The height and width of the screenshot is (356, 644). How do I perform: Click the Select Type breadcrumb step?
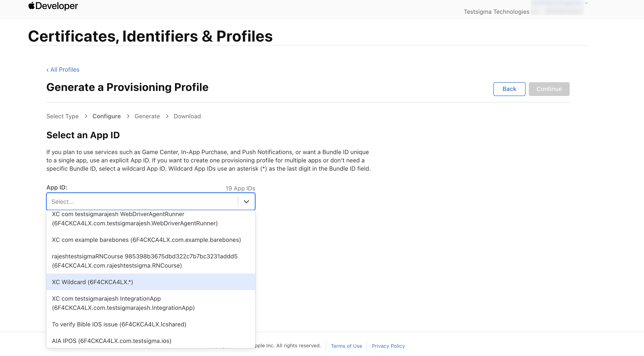(62, 116)
